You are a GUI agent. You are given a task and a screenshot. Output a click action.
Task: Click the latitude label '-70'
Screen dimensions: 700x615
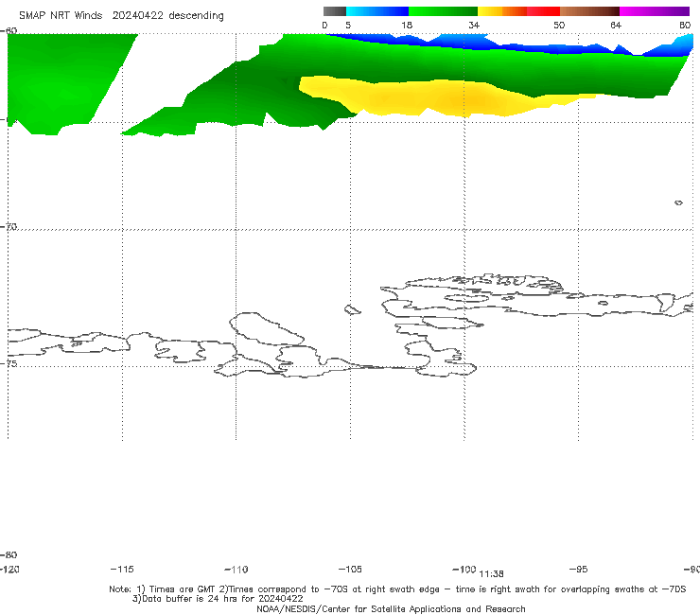coord(9,227)
